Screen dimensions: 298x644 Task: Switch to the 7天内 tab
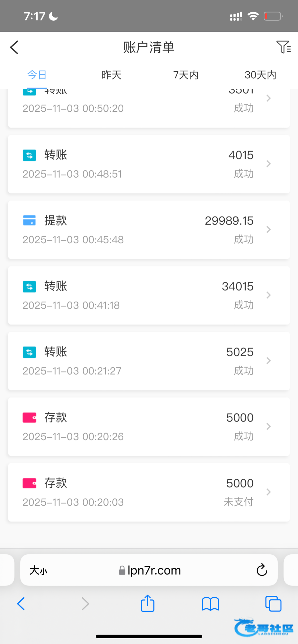[186, 75]
